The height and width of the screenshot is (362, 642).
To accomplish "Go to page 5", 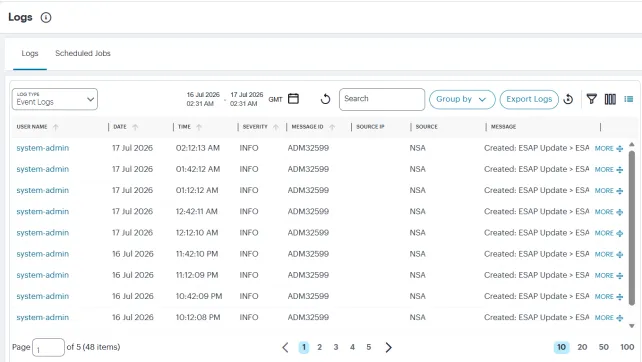I will tap(368, 347).
